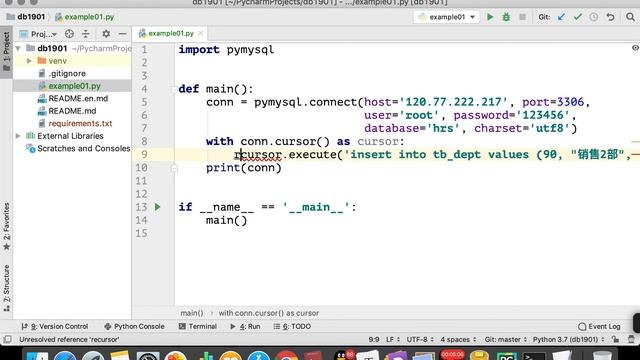Update project from Git
640x360 pixels.
pos(561,17)
